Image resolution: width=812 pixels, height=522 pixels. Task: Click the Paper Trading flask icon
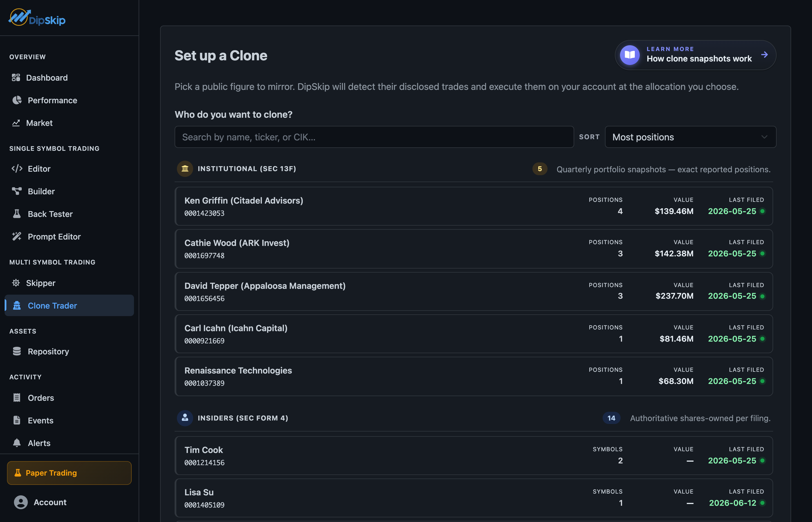[18, 472]
